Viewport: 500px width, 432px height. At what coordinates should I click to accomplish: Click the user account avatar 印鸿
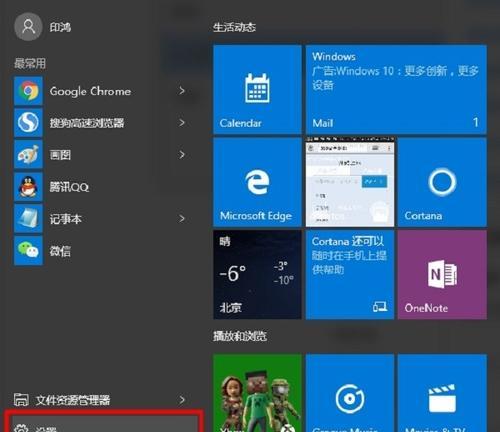pos(28,27)
